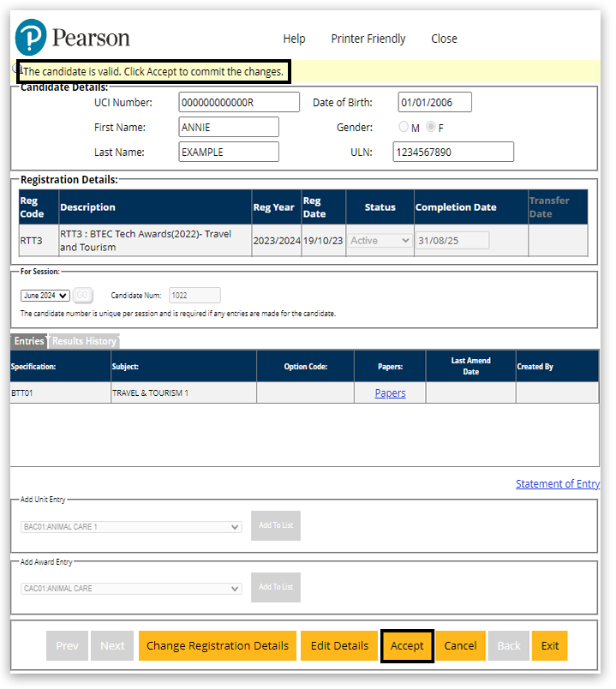The height and width of the screenshot is (689, 616).
Task: Open the Add Unit Entry dropdown
Action: (131, 527)
